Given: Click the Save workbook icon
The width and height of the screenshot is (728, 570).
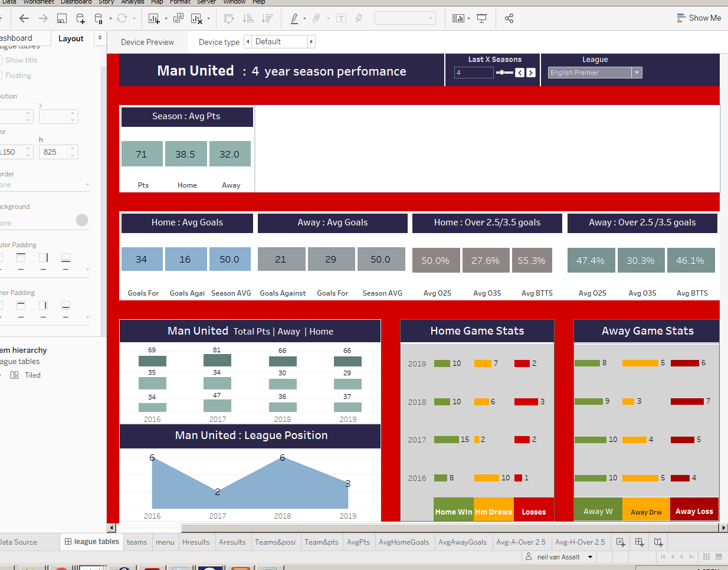Looking at the screenshot, I should pyautogui.click(x=62, y=18).
